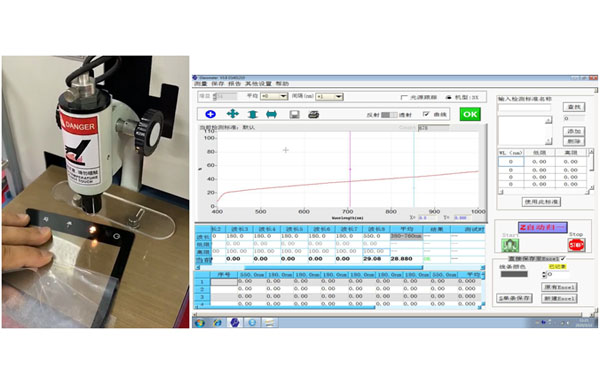Open the 其他设置 menu
The height and width of the screenshot is (390, 600).
pos(258,83)
